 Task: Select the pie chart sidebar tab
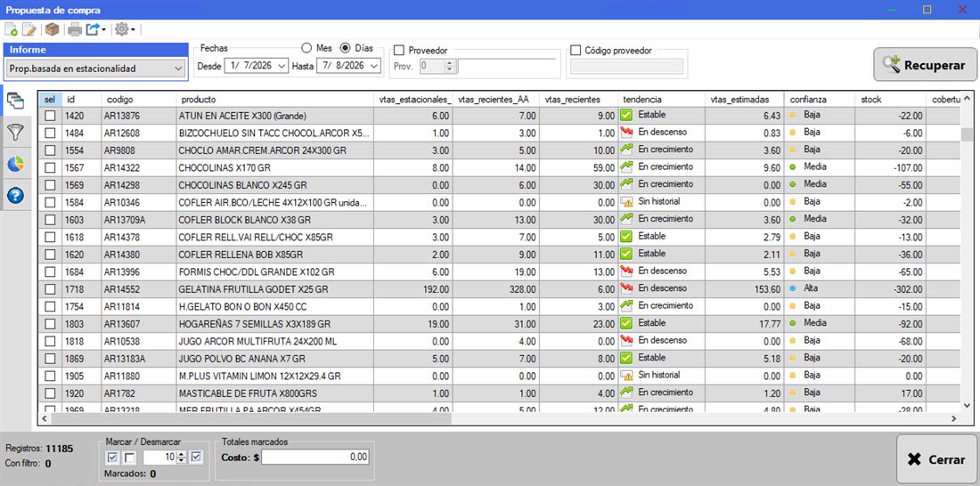(16, 164)
